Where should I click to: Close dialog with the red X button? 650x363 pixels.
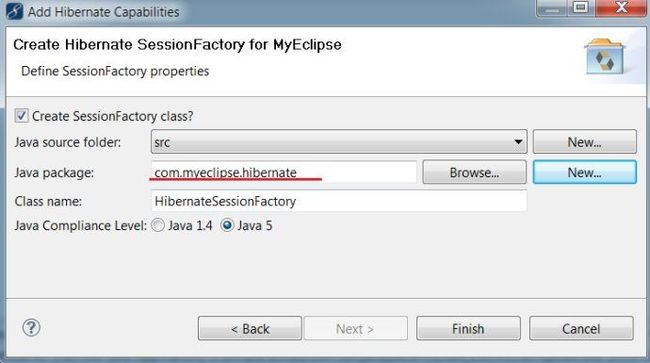coord(620,7)
